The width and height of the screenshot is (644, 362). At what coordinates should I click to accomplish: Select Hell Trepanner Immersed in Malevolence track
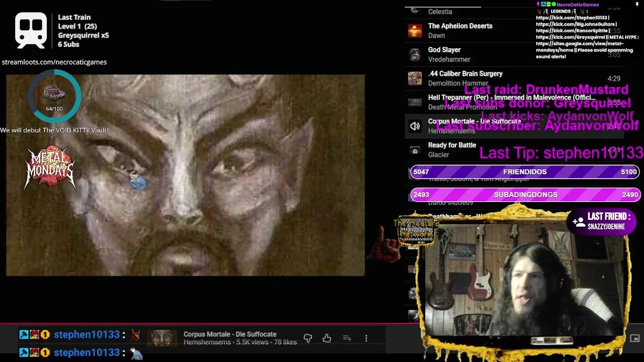point(512,98)
